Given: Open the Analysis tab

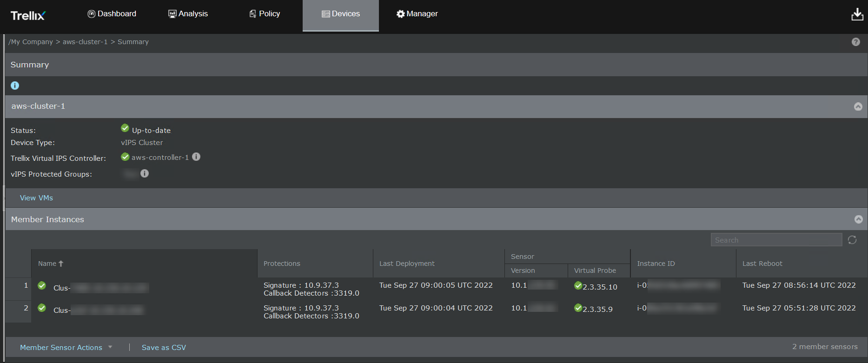Looking at the screenshot, I should 188,14.
